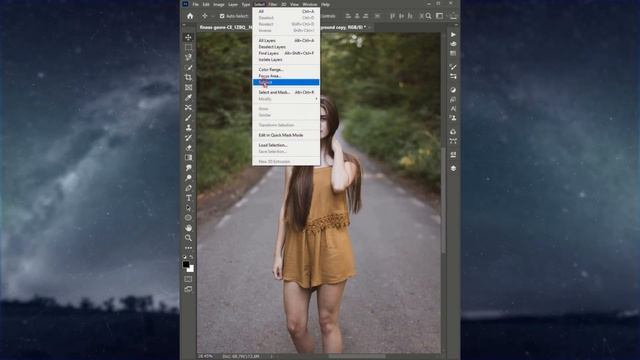The width and height of the screenshot is (640, 360).
Task: Click the Home icon in options bar
Action: [190, 16]
